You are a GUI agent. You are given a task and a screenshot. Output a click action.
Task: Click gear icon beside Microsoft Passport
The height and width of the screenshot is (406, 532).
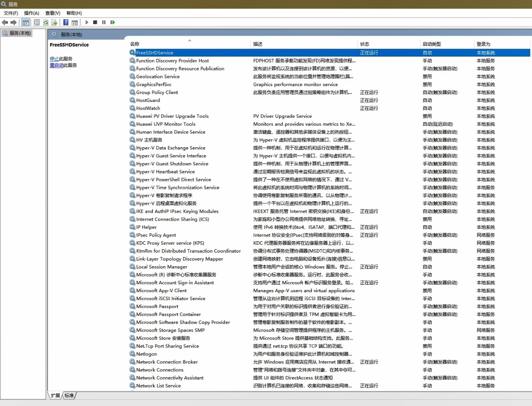132,306
